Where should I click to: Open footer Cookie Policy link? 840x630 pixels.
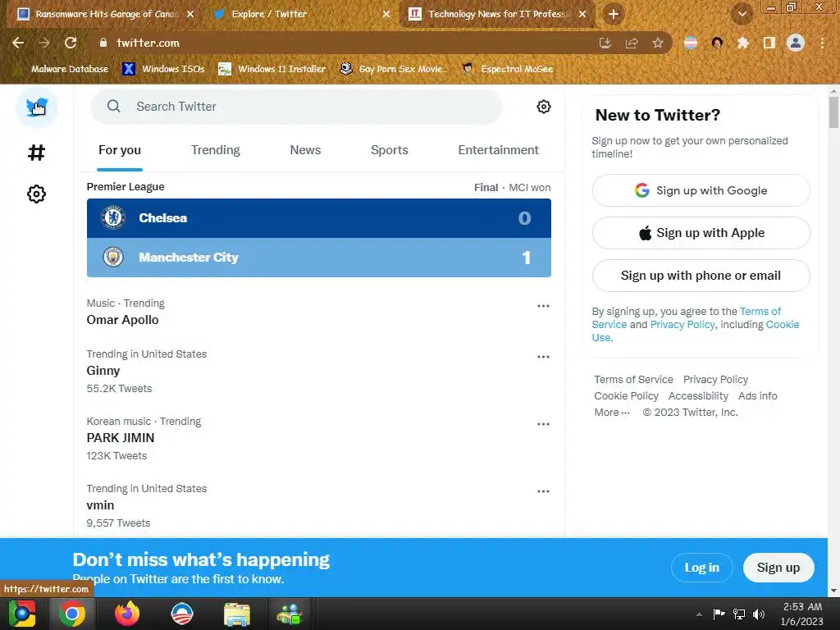(626, 396)
